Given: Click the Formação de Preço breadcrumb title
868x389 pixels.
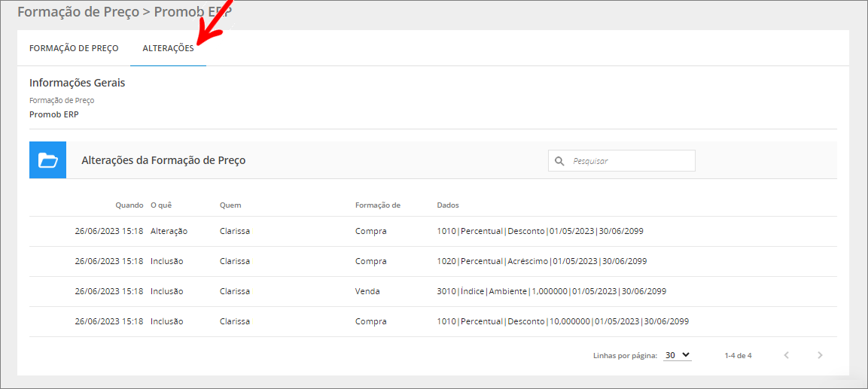Looking at the screenshot, I should pos(78,12).
